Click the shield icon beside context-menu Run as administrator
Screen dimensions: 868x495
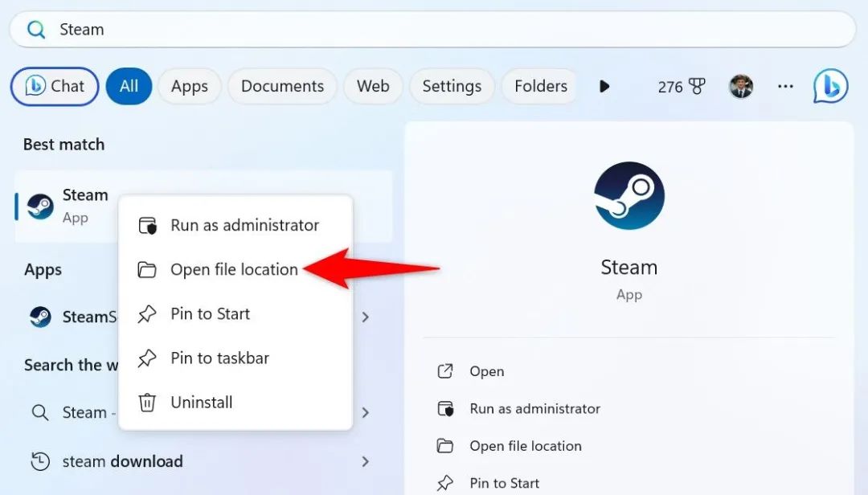[147, 225]
